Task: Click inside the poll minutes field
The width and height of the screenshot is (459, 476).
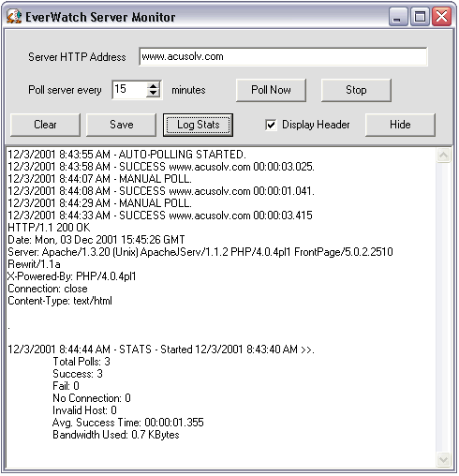Action: (x=129, y=90)
